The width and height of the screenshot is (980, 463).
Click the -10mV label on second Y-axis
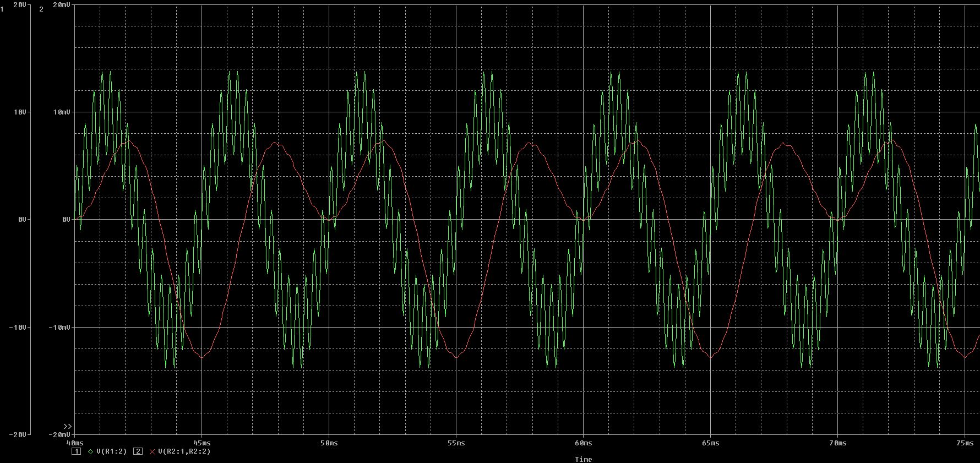pos(59,327)
